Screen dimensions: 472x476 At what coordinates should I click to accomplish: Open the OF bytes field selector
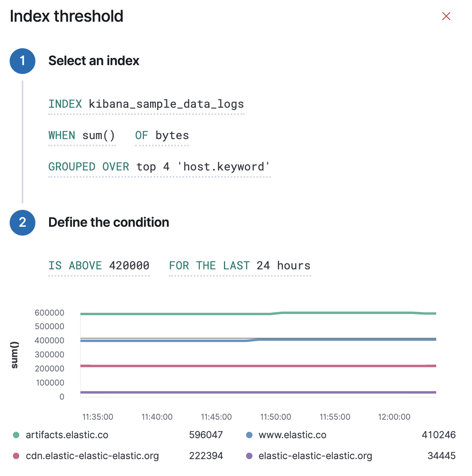coord(162,135)
